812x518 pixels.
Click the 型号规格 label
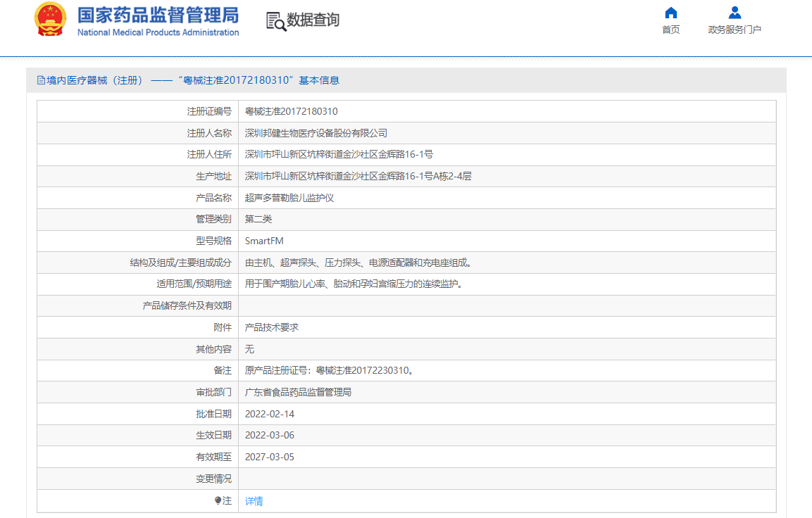(x=213, y=241)
